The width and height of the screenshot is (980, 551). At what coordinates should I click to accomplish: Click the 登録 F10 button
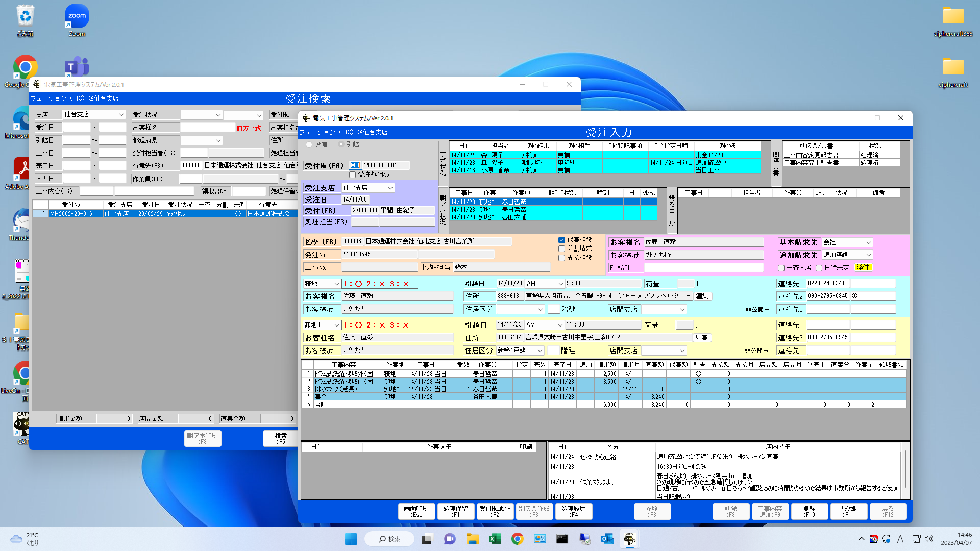pos(809,511)
